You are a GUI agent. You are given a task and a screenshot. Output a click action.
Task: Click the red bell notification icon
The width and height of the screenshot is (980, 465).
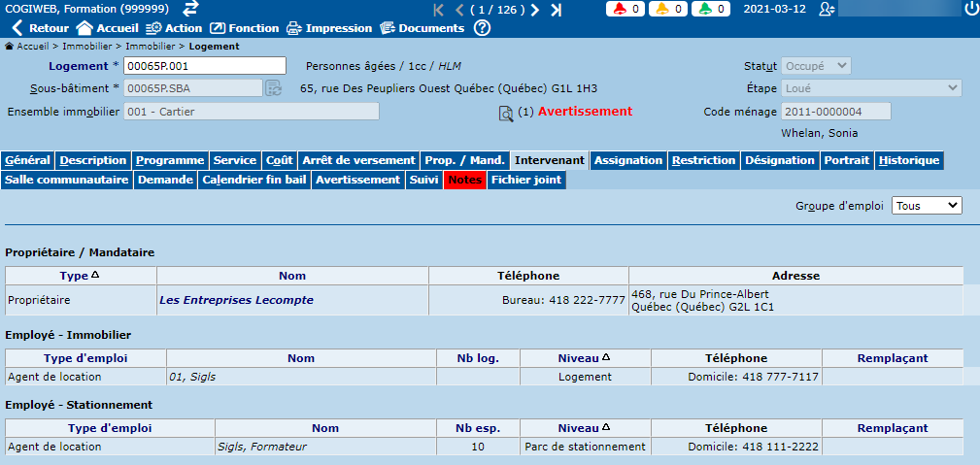618,9
